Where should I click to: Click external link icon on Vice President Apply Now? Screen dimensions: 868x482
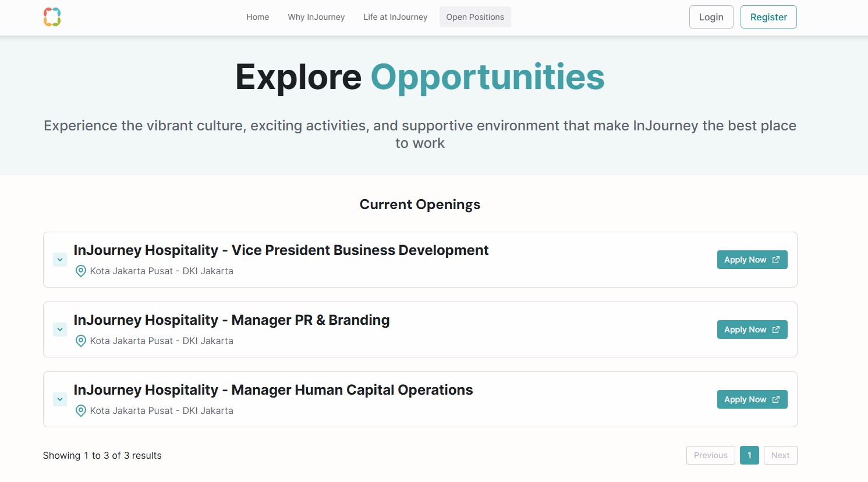pos(775,260)
